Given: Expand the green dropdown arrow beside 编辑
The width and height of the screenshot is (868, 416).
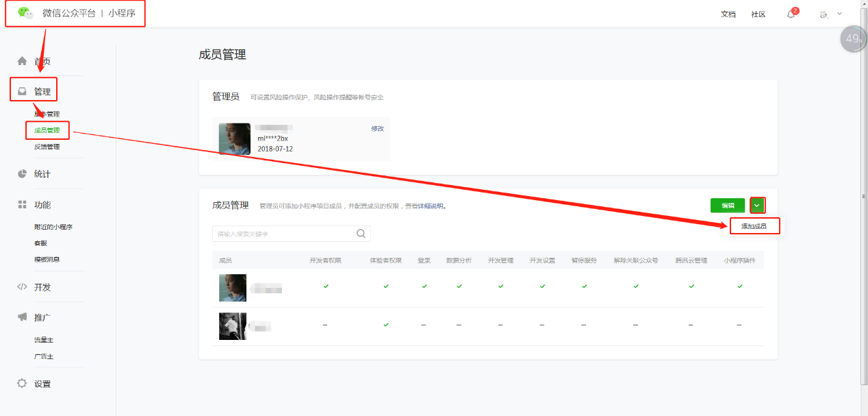Looking at the screenshot, I should pos(757,205).
